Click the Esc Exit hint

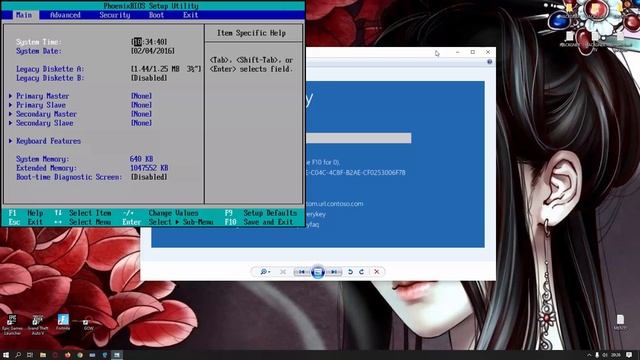(25, 222)
